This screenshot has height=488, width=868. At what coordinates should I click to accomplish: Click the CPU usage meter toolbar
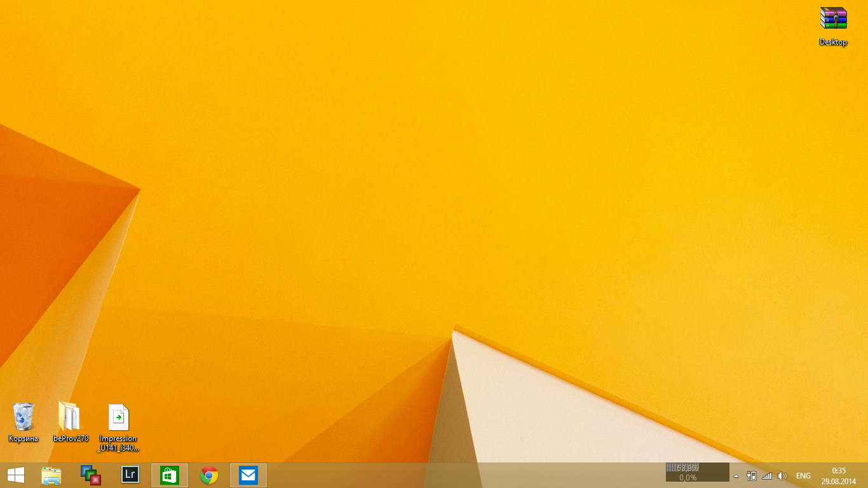[697, 472]
